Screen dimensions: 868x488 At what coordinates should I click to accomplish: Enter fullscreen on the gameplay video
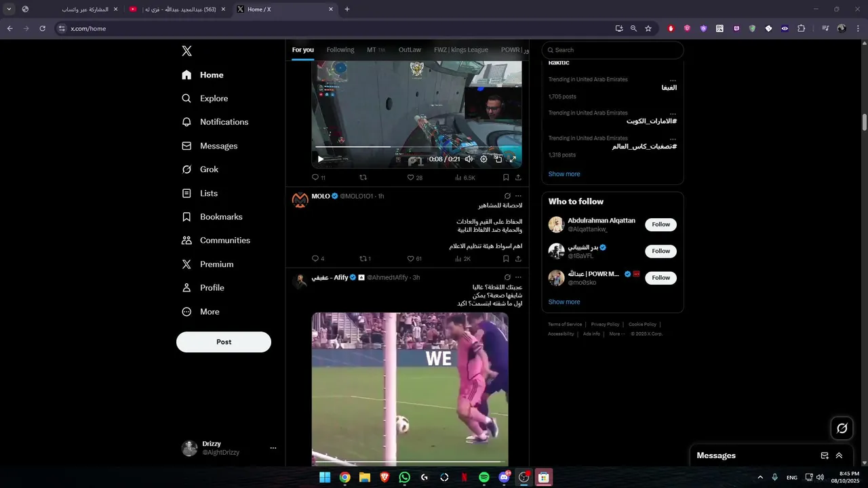[513, 159]
